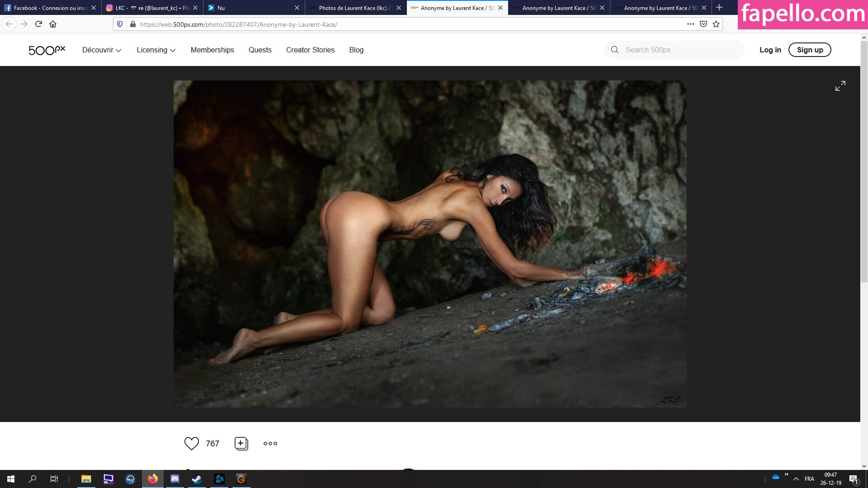Click the Log in link
The height and width of the screenshot is (488, 868).
[x=770, y=50]
